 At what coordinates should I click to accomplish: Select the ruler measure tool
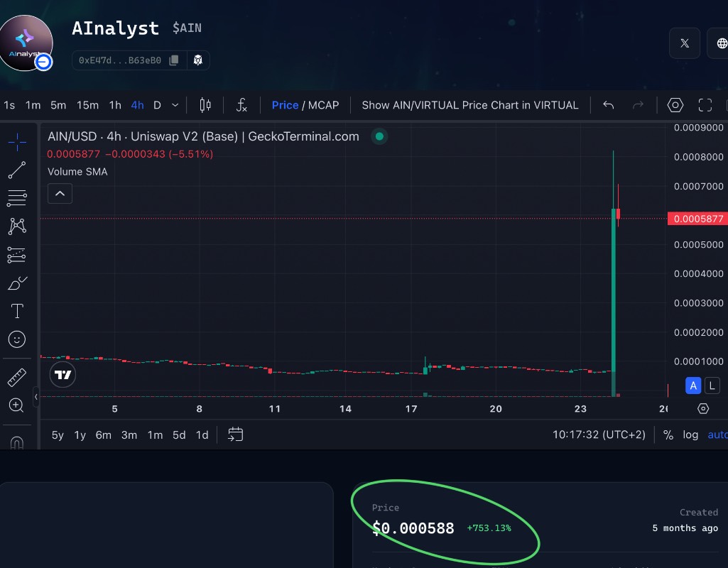[x=17, y=377]
